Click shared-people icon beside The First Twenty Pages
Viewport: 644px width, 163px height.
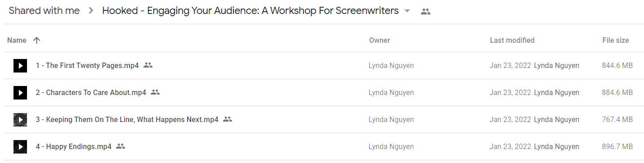[x=148, y=65]
